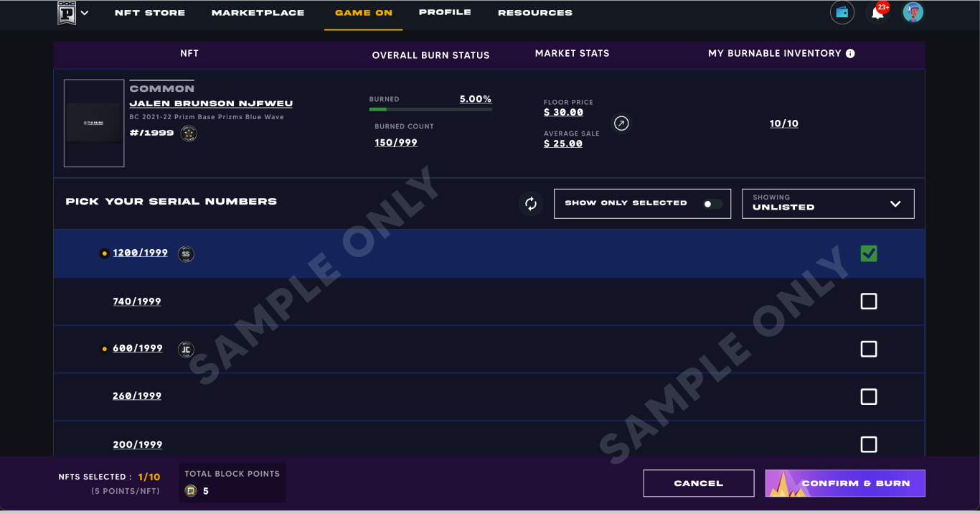
Task: Select the 260/1999 serial checkbox
Action: (x=869, y=397)
